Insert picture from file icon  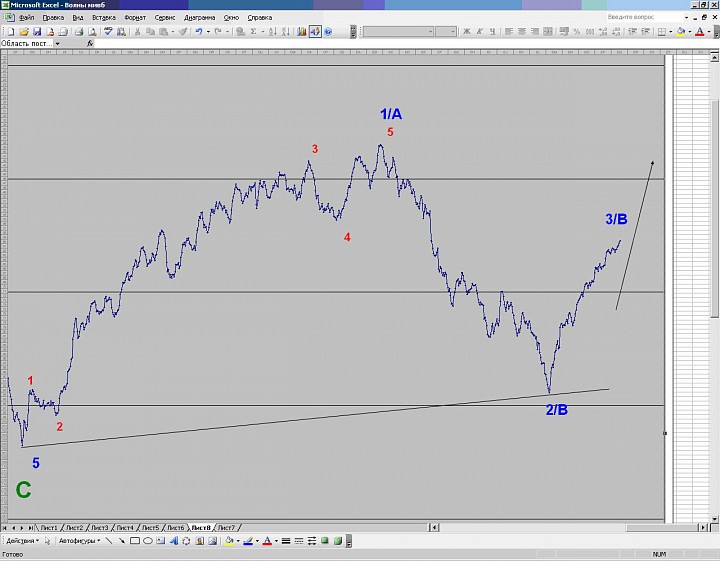click(x=212, y=541)
